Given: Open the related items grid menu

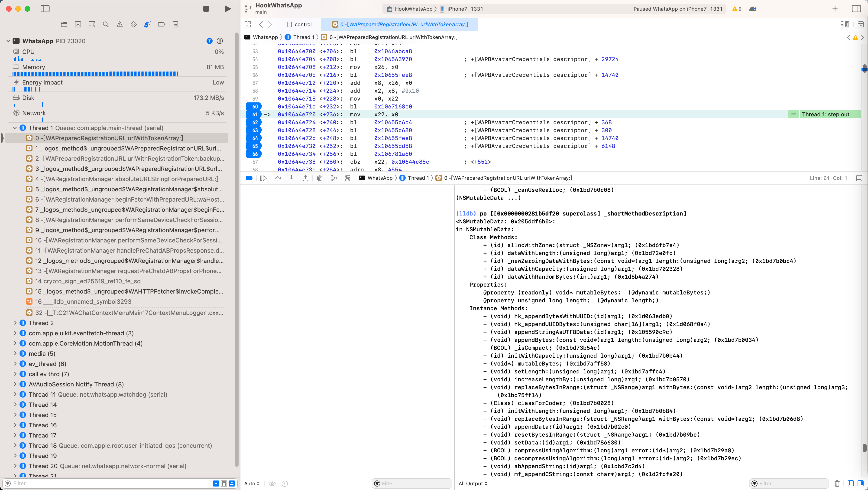Looking at the screenshot, I should pyautogui.click(x=248, y=24).
